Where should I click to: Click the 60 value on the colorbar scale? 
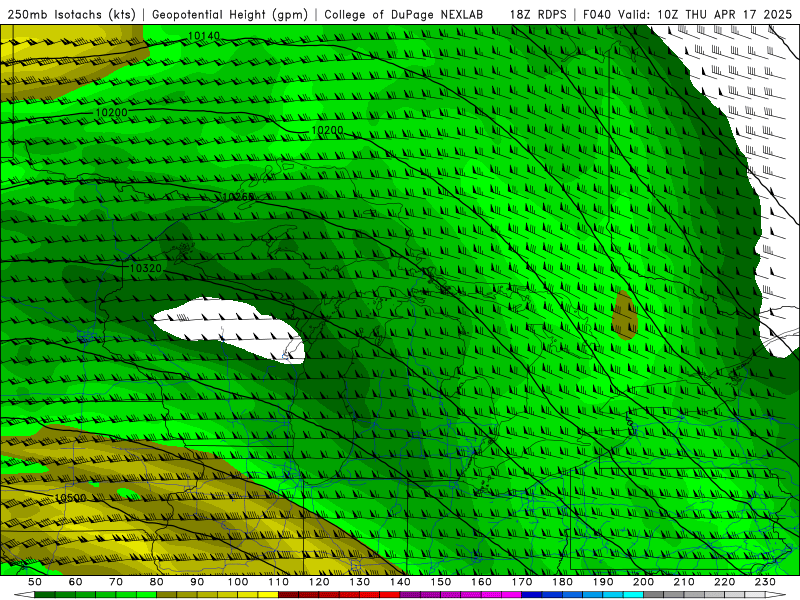[76, 582]
